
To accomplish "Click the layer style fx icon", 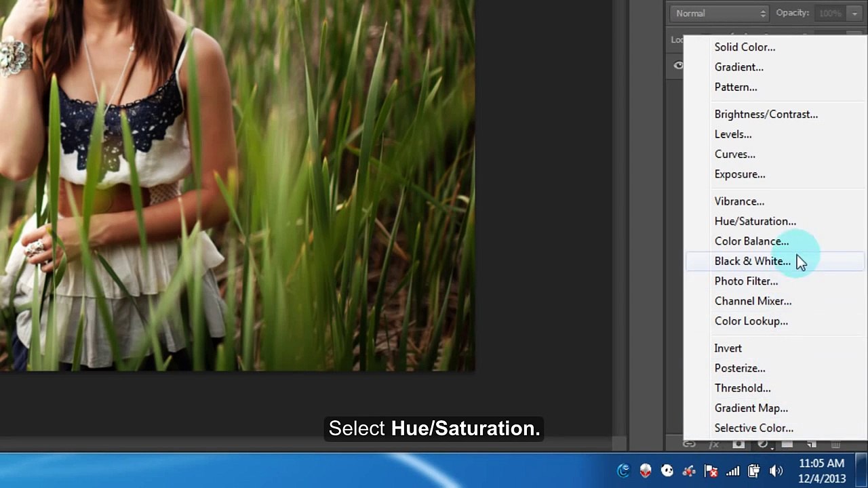I will click(714, 445).
